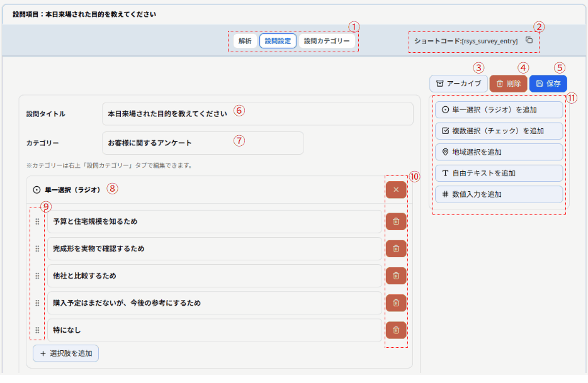
Task: Select the 設問設定 tab
Action: pyautogui.click(x=278, y=41)
